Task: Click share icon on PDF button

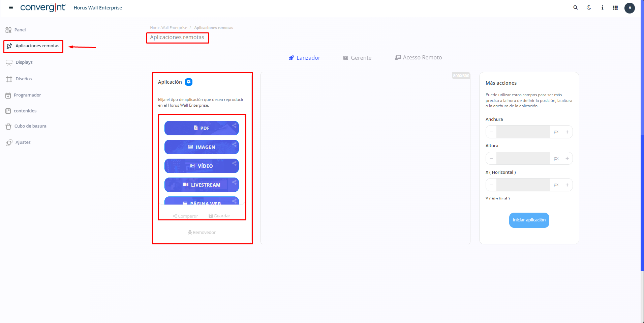Action: pos(234,126)
